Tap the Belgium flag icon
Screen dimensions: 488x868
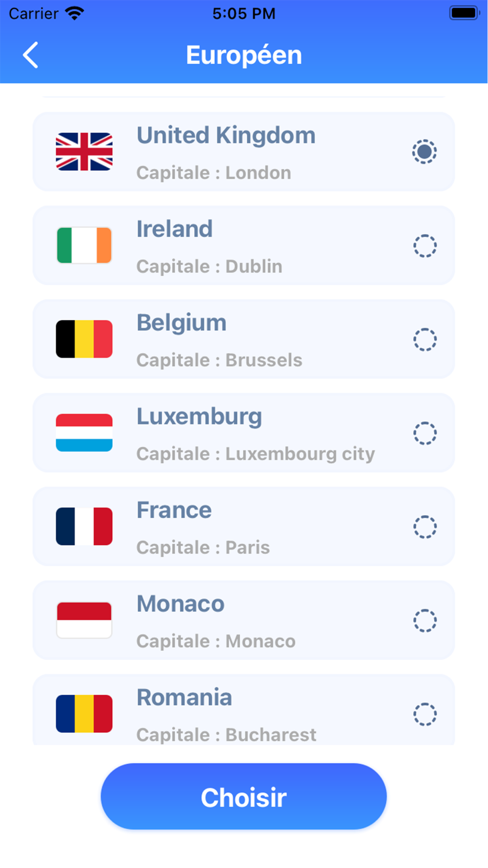(x=84, y=339)
